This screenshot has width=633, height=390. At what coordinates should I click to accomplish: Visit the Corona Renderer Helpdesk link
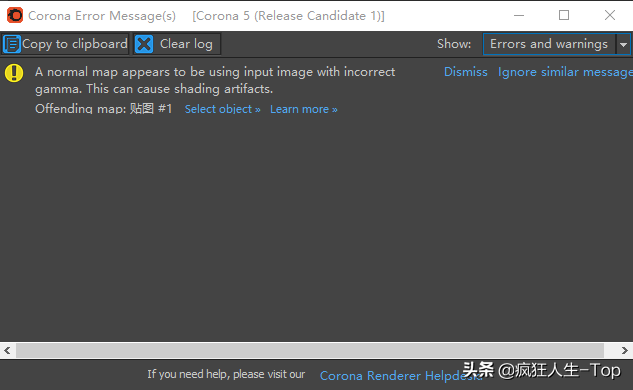(400, 375)
